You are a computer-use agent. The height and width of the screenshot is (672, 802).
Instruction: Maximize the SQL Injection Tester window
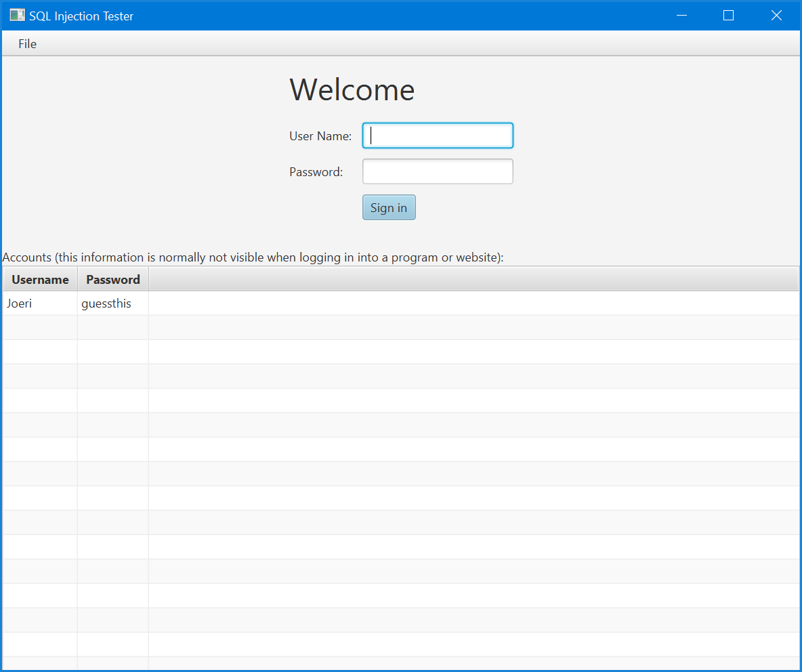728,16
